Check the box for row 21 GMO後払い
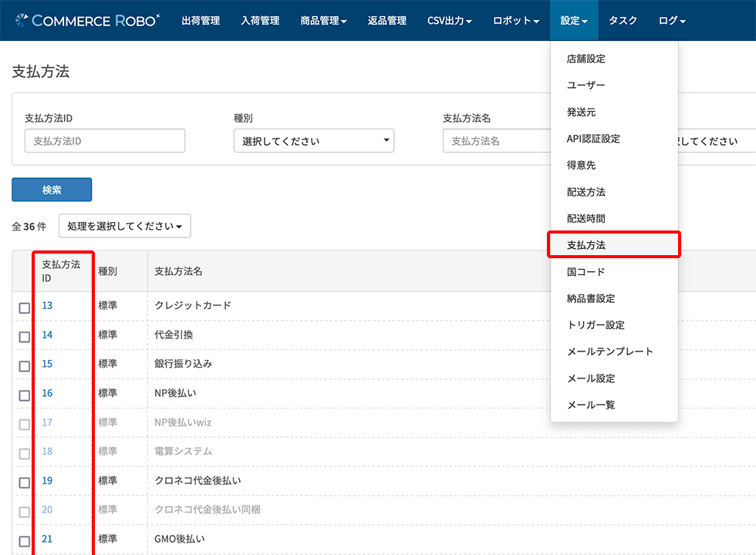This screenshot has width=756, height=555. [25, 541]
